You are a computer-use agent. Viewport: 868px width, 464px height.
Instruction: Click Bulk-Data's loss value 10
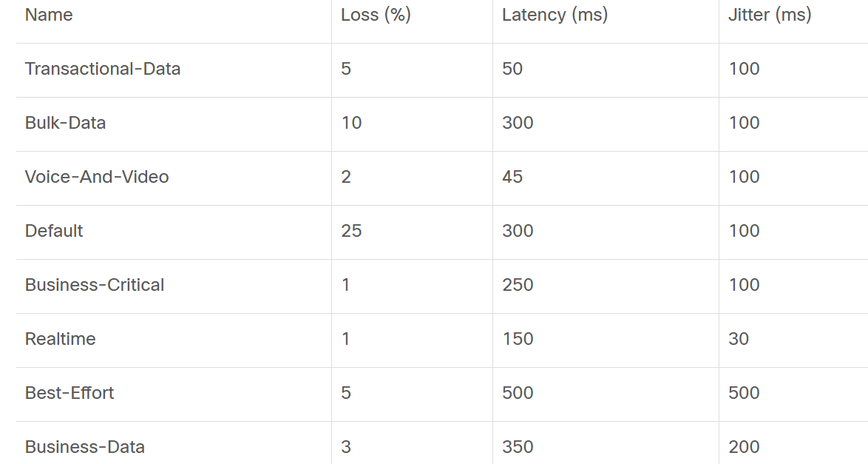[x=351, y=123]
